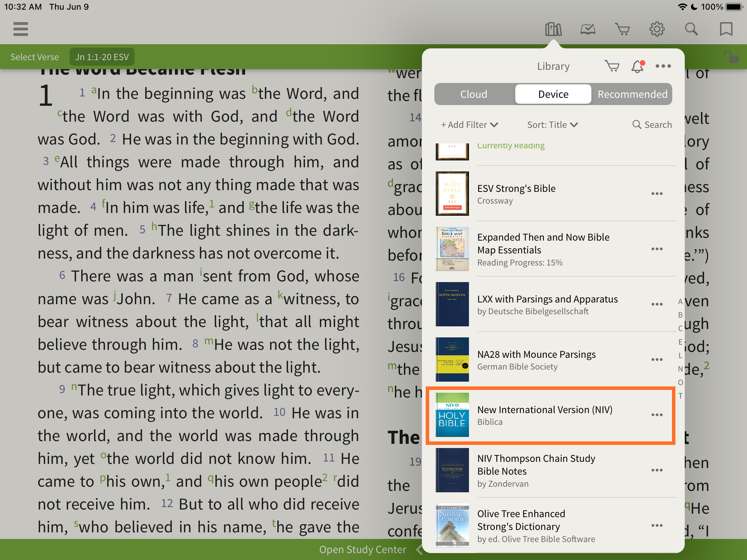The image size is (747, 560).
Task: Open NA28 with Mounce Parsings
Action: click(536, 360)
